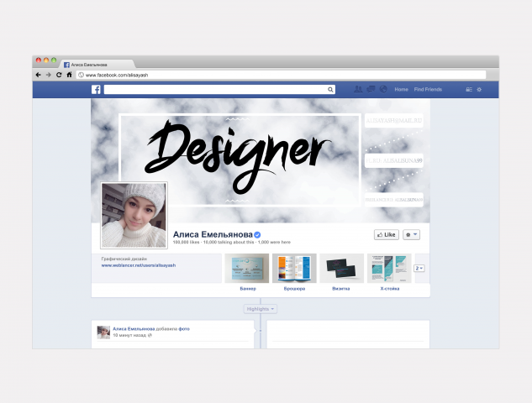Open the Визитка thumbnail
Screen dimensions: 532x403
(x=342, y=268)
